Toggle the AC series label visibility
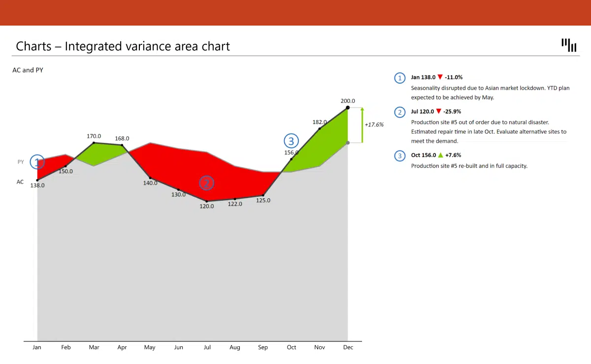591x364 pixels. pos(20,182)
